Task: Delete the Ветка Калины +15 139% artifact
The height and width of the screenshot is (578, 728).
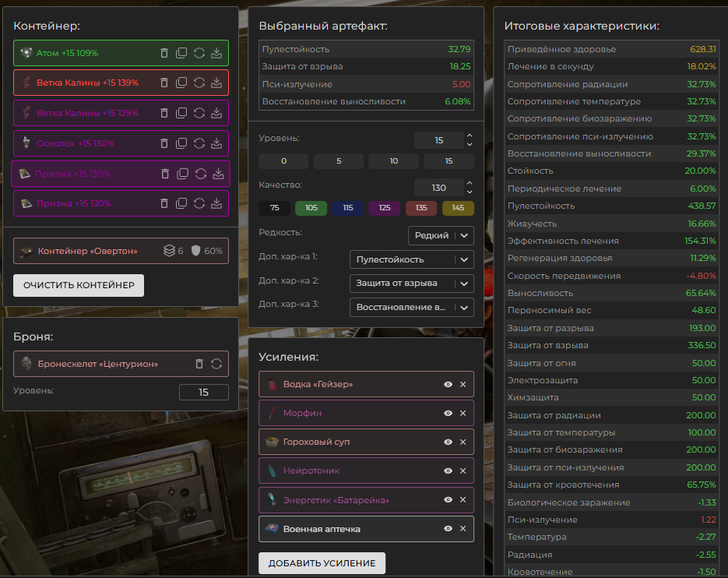Action: 164,83
